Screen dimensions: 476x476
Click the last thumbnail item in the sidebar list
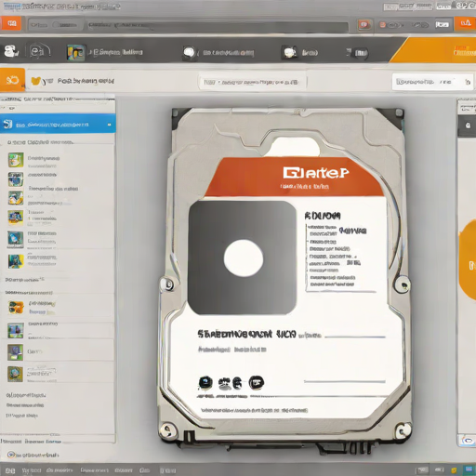coord(16,374)
